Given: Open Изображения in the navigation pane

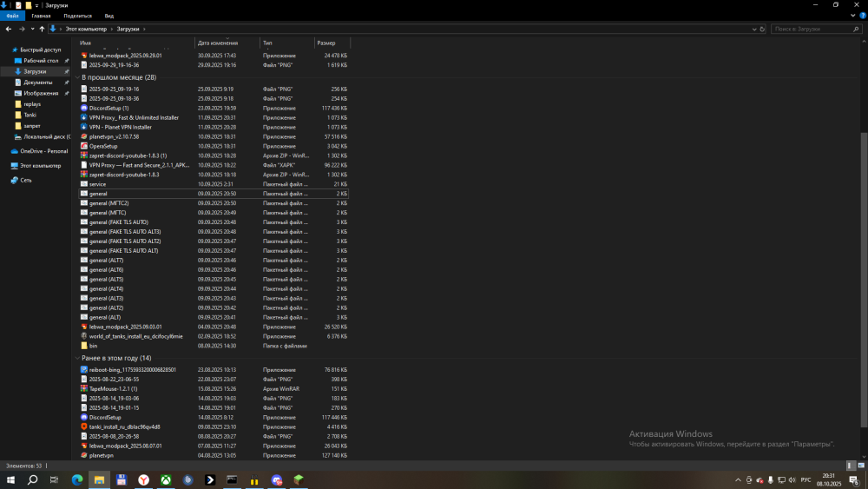Looking at the screenshot, I should 36,94.
